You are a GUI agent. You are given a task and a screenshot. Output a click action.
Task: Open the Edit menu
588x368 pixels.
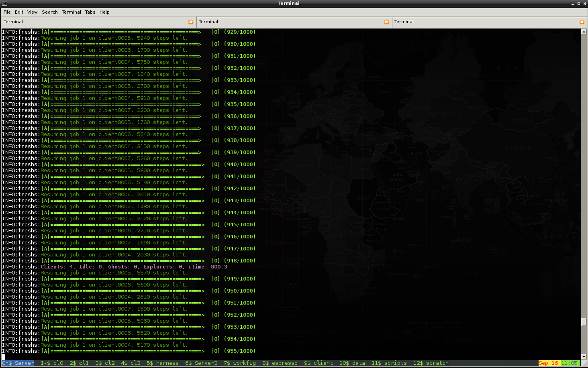tap(19, 12)
